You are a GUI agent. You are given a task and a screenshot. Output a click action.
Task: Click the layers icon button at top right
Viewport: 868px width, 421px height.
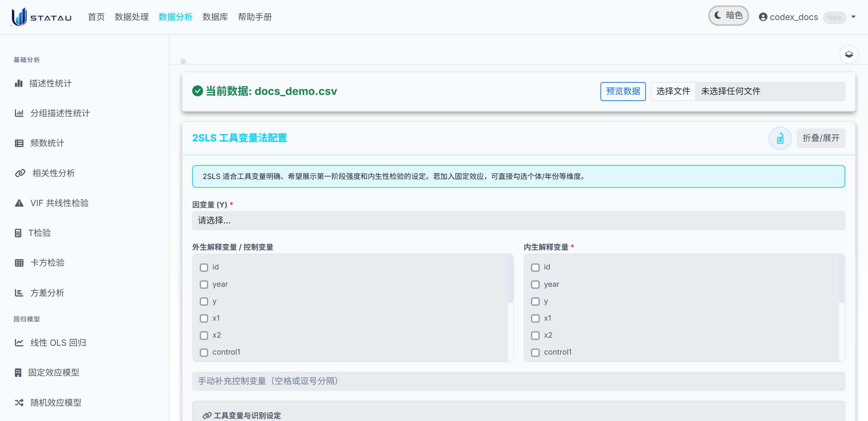[x=849, y=55]
